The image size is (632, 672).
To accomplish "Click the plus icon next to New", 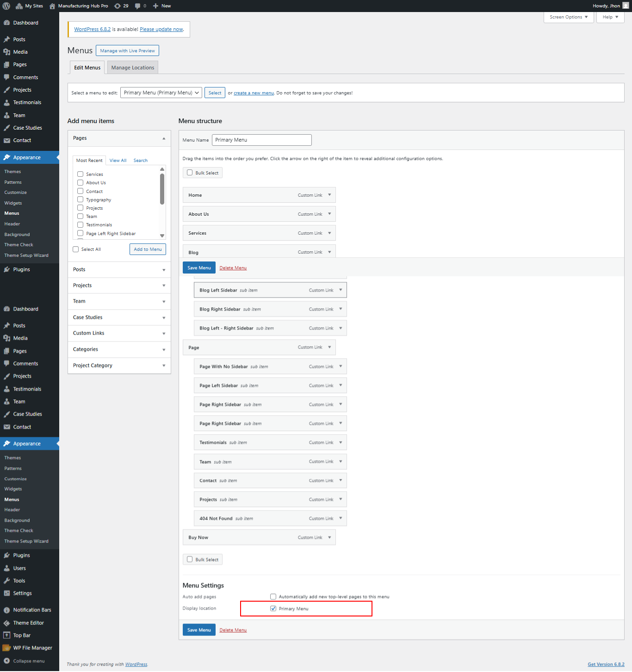I will [x=156, y=6].
